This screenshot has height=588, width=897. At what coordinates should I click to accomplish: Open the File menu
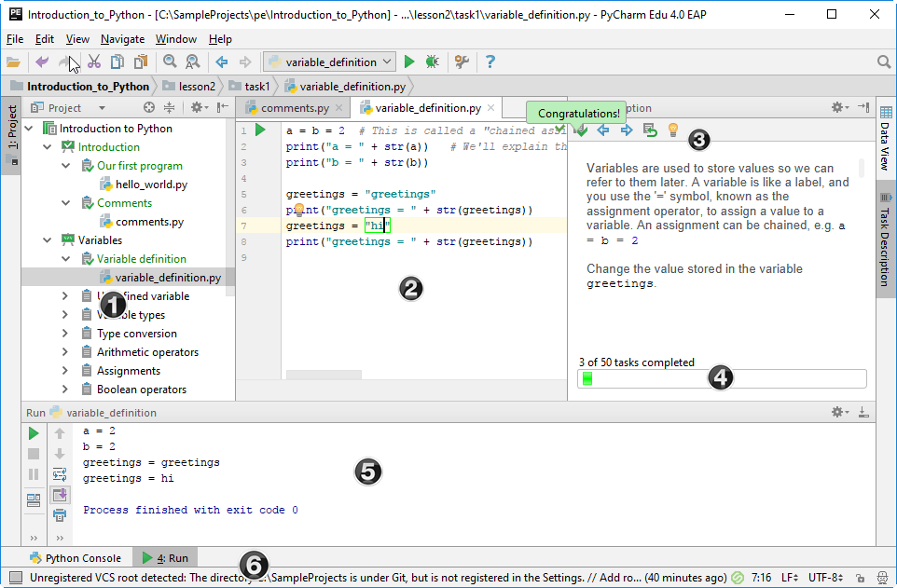15,39
